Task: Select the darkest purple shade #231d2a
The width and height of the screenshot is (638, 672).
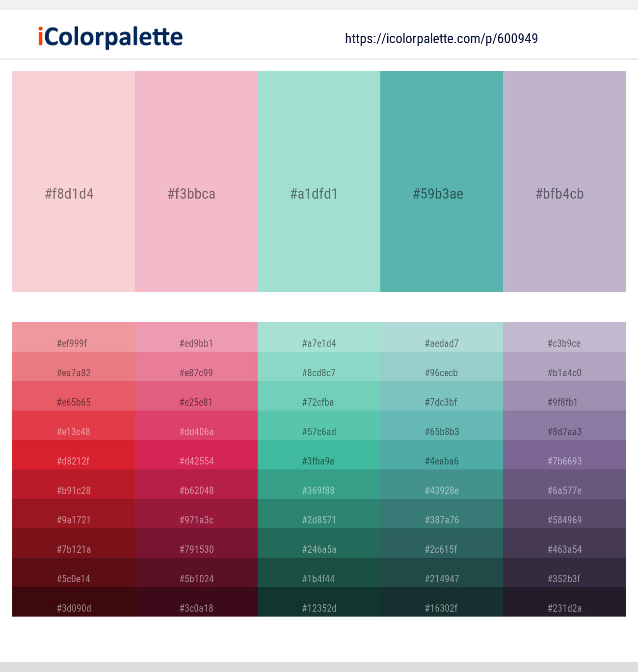Action: click(x=564, y=608)
